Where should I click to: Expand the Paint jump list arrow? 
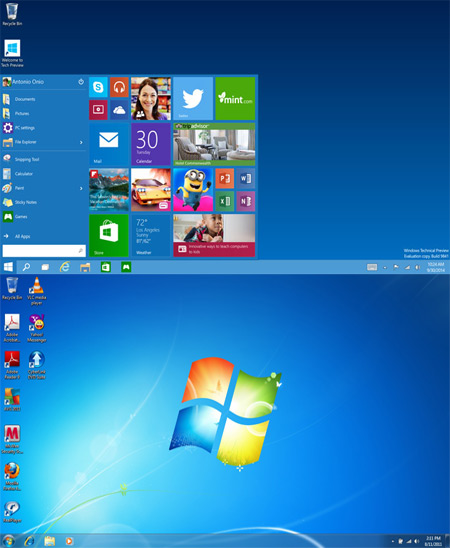[81, 188]
